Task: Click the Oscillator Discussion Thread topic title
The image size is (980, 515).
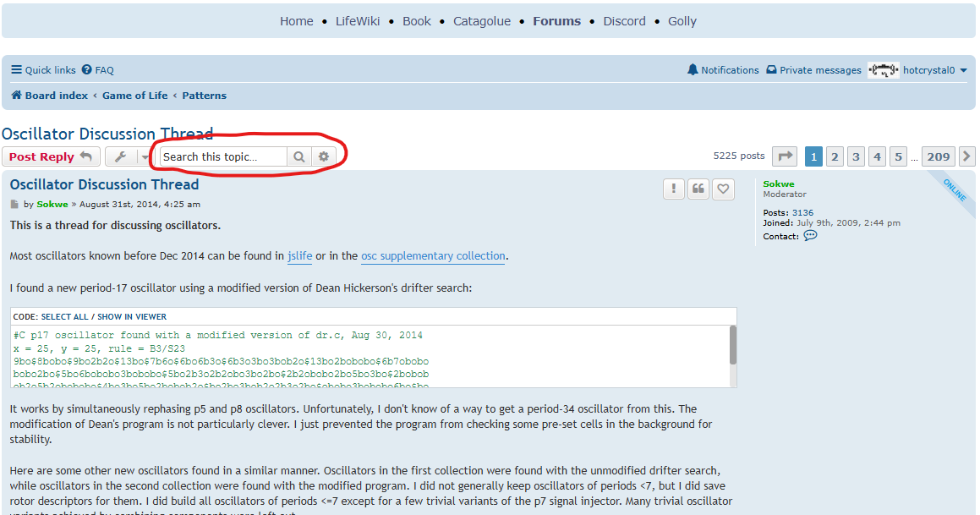Action: (107, 134)
